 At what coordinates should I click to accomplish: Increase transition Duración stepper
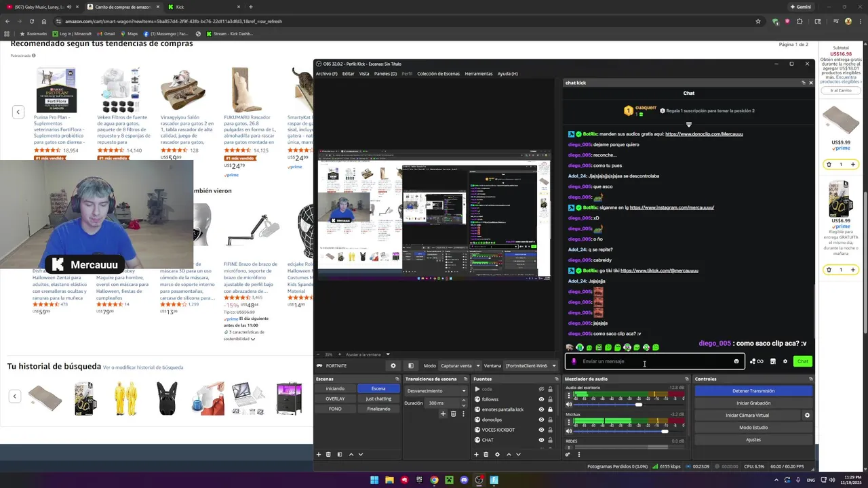point(464,401)
